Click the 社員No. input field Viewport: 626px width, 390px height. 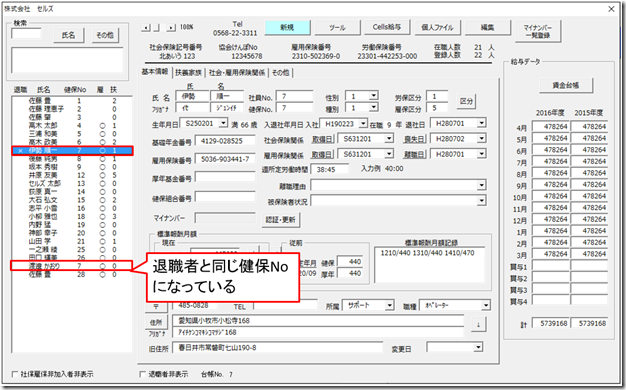pos(294,96)
